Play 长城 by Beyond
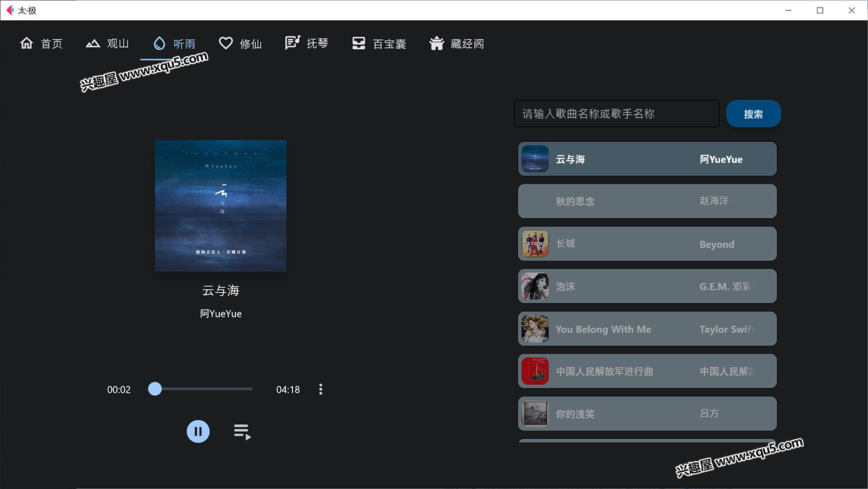Image resolution: width=868 pixels, height=489 pixels. [647, 244]
